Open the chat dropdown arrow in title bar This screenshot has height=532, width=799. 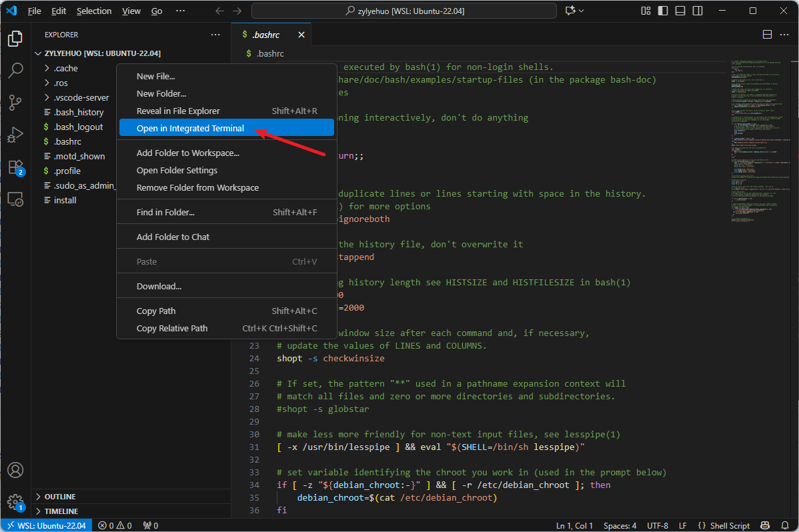582,11
